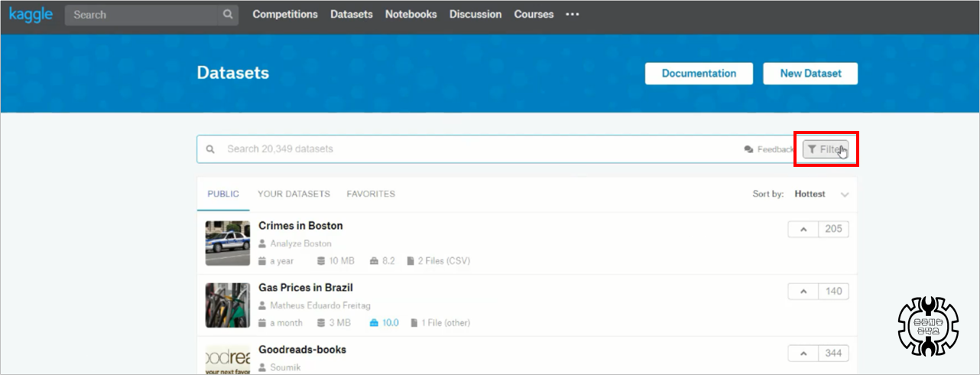Click the Analyze Boston author link
The height and width of the screenshot is (375, 980).
click(x=300, y=243)
